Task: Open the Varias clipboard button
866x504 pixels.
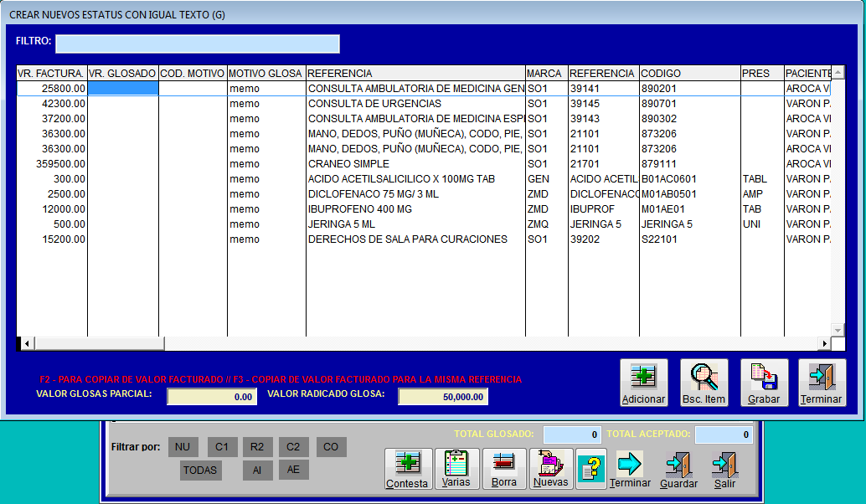Action: point(456,469)
